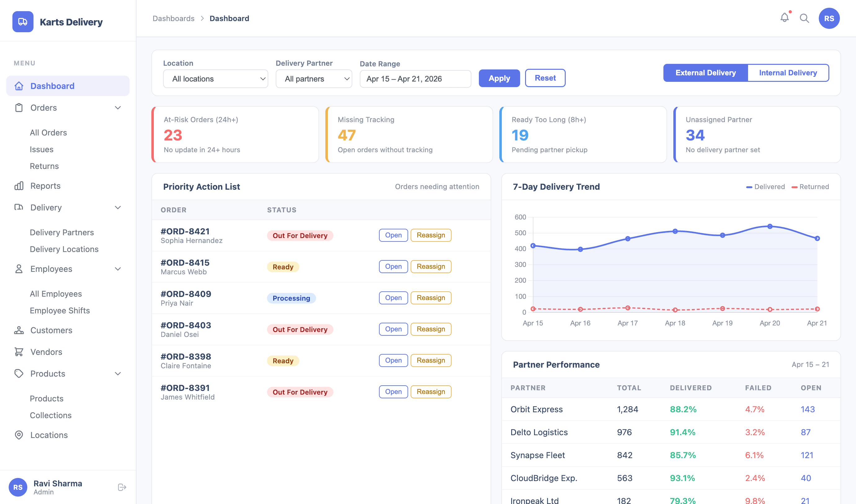This screenshot has height=504, width=856.
Task: Click the Customers people icon
Action: (19, 330)
